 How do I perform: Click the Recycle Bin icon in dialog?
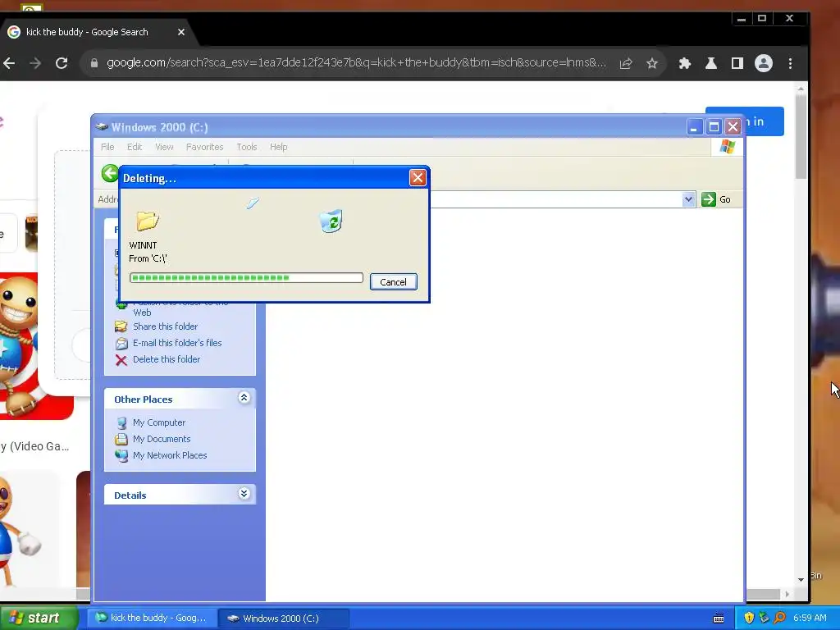click(x=331, y=221)
